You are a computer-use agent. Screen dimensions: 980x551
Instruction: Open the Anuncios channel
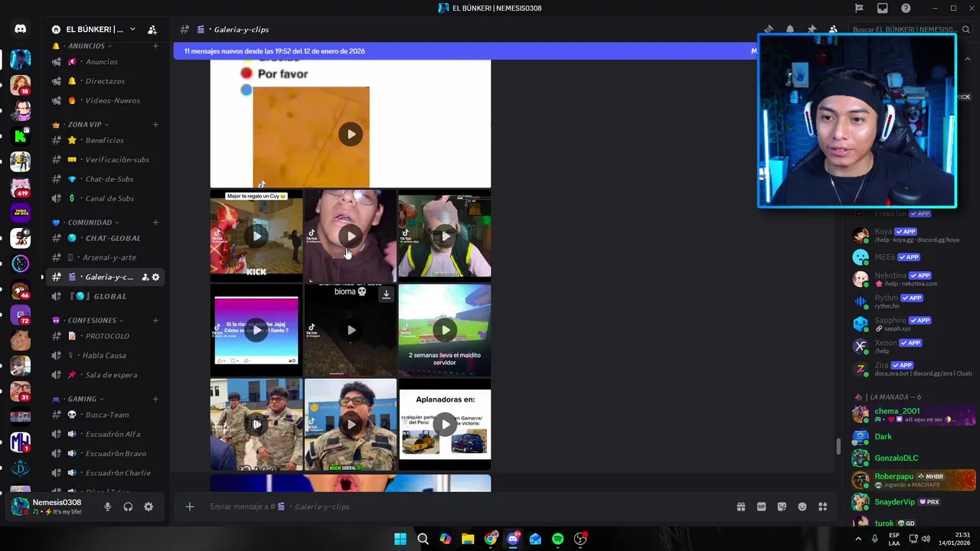103,62
